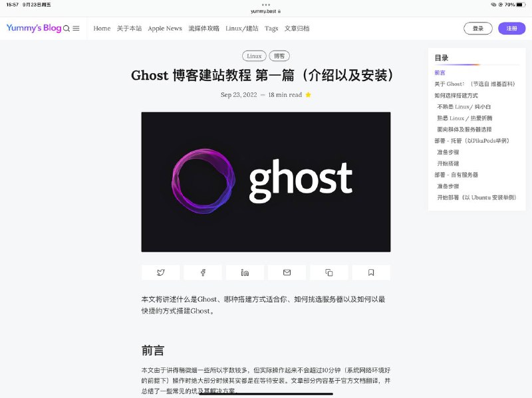Click the Yummy's Blog logo
The width and height of the screenshot is (532, 398).
[34, 28]
